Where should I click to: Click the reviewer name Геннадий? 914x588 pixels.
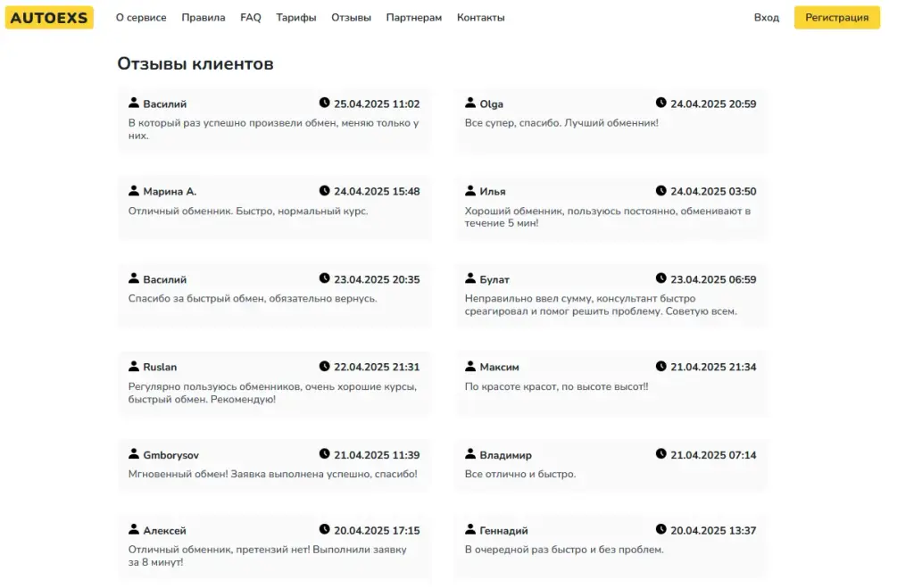click(503, 531)
